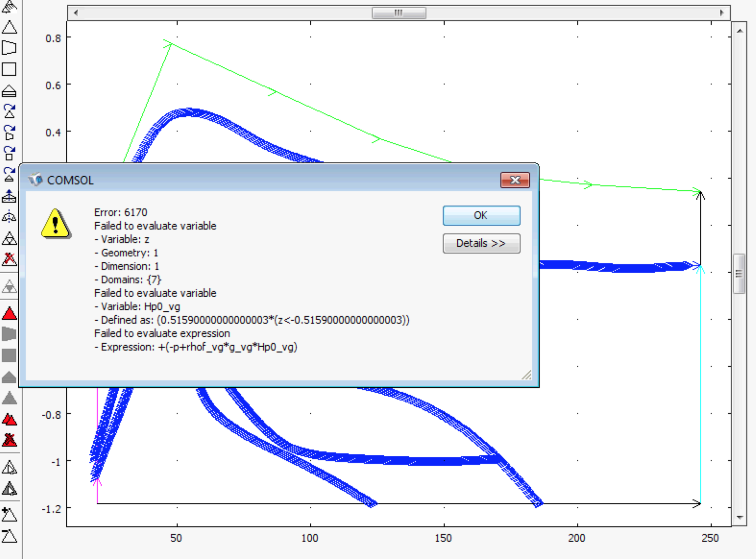
Task: Select the outlined square mapped mesh icon
Action: click(x=9, y=69)
